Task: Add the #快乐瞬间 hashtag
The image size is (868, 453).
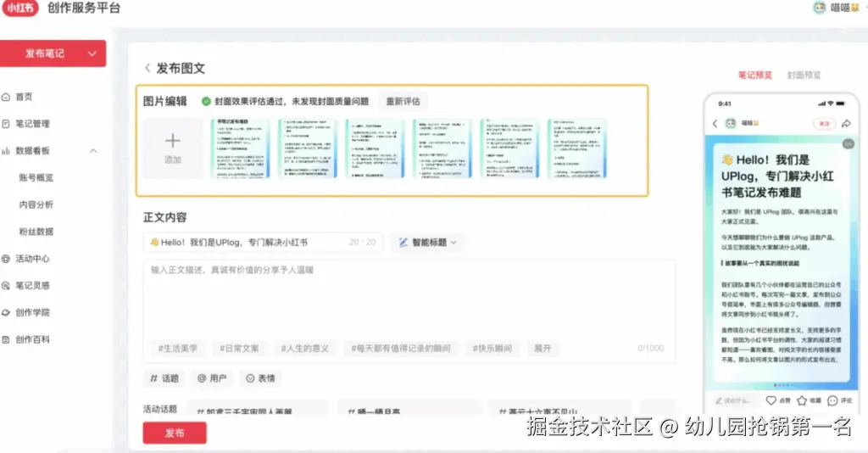Action: [x=492, y=349]
